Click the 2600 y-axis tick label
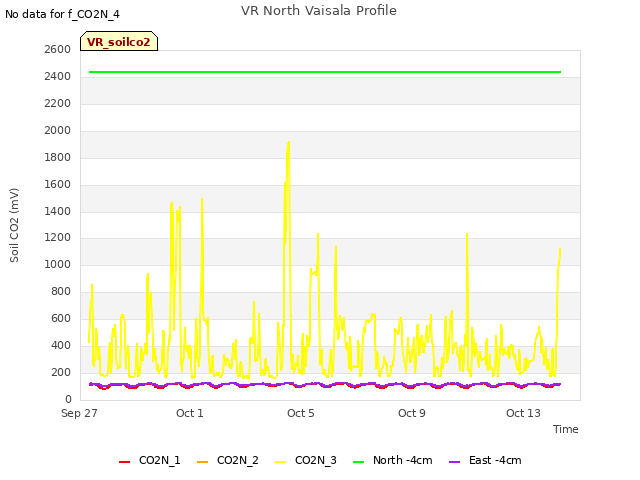The width and height of the screenshot is (640, 480). (x=58, y=49)
